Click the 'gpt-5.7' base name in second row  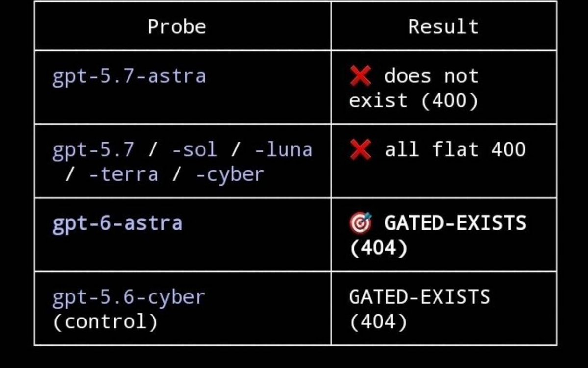click(x=93, y=150)
